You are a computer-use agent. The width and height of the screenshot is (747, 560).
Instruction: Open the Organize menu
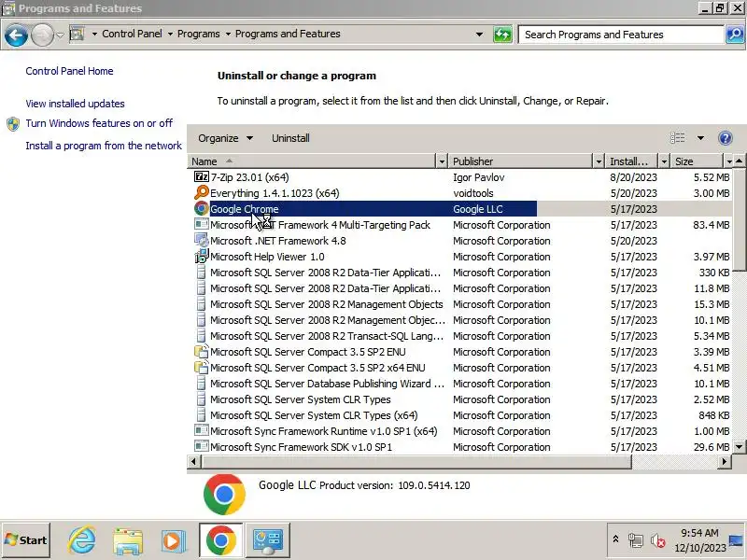click(x=225, y=138)
